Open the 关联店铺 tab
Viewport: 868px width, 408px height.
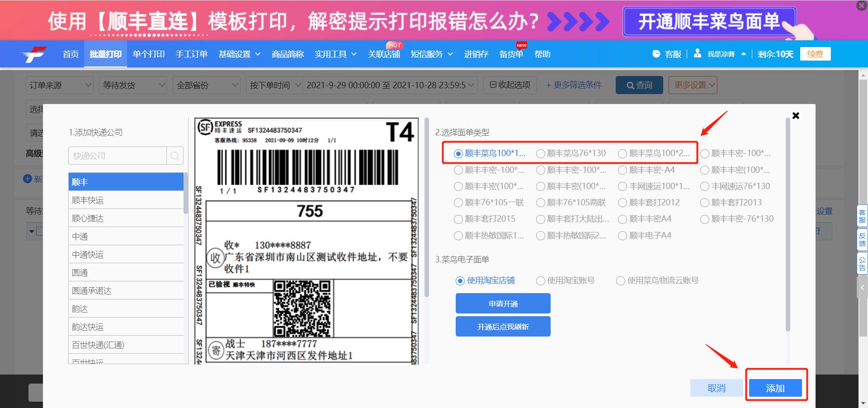(x=384, y=54)
